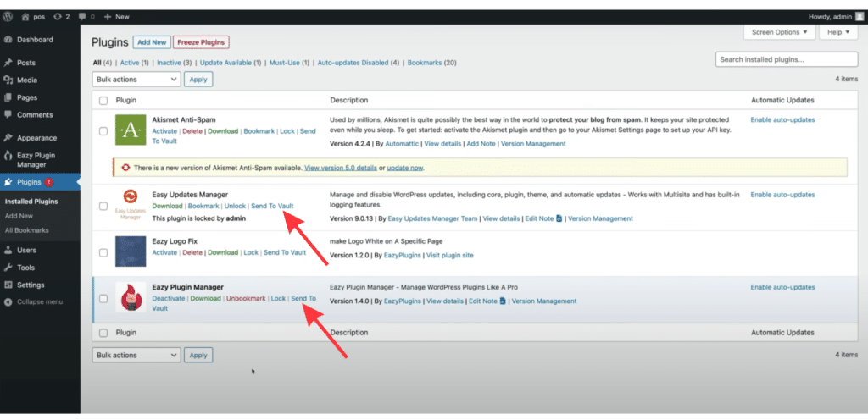Unlock the Easy Updates Manager plugin
The height and width of the screenshot is (420, 868).
[x=235, y=206]
